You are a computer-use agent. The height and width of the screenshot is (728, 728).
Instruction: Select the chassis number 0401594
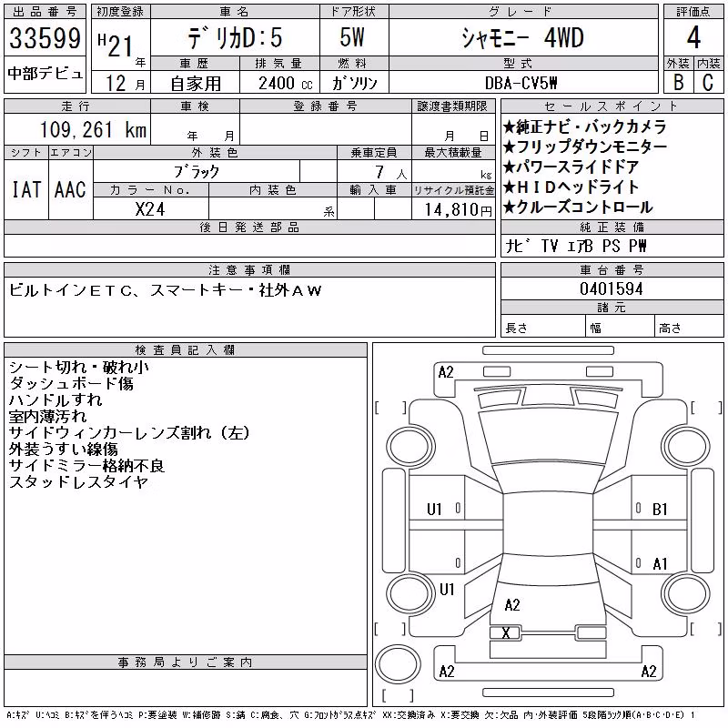tap(612, 288)
